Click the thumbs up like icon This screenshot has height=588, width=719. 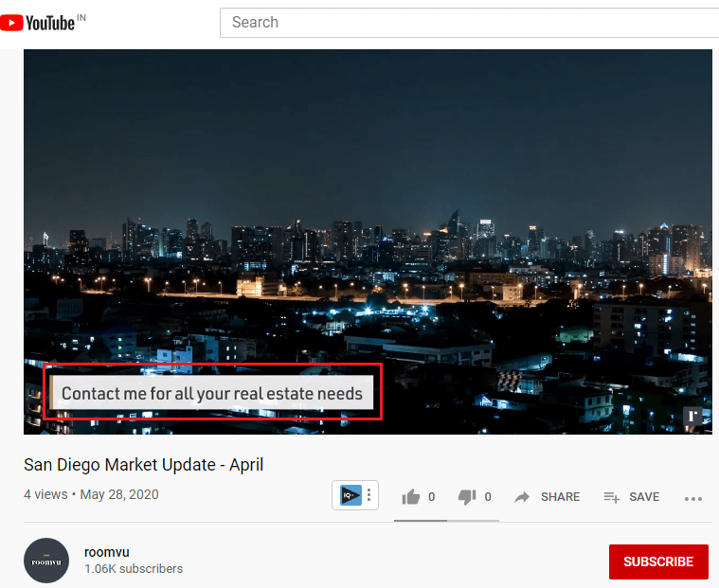pyautogui.click(x=411, y=497)
